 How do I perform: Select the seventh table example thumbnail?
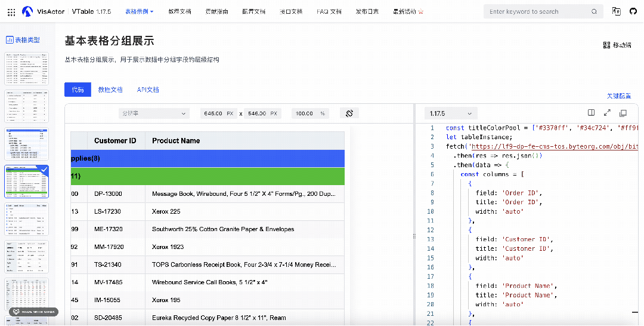[27, 294]
